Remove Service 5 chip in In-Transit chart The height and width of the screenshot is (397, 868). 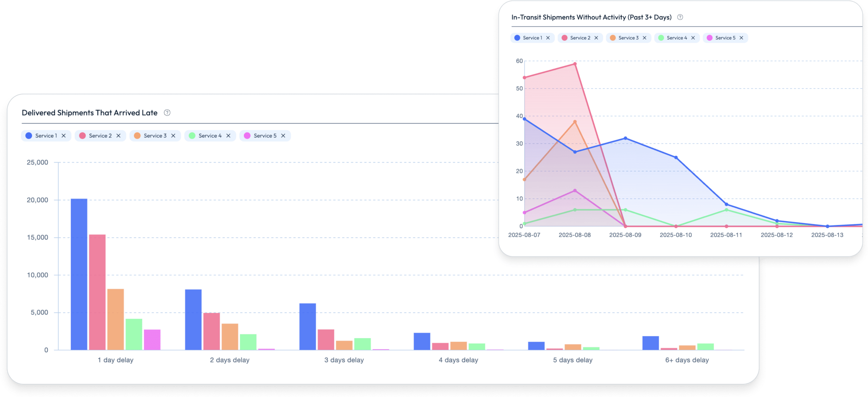click(x=741, y=38)
